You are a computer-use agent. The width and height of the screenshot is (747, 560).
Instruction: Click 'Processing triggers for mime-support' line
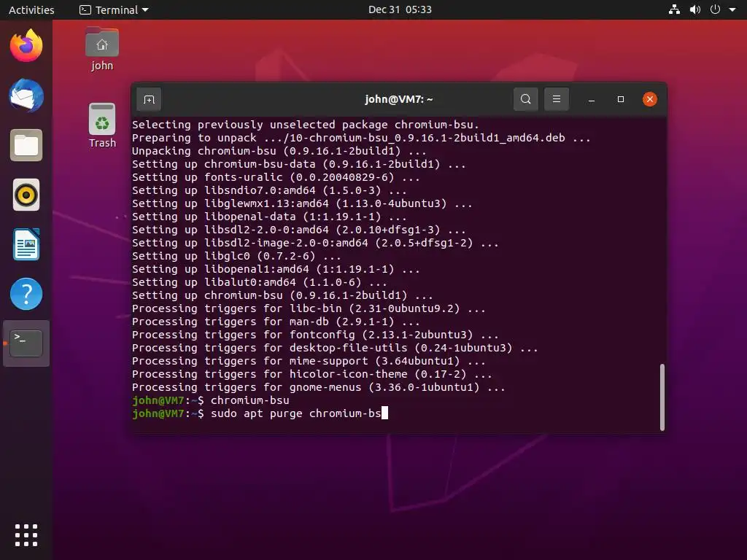[309, 361]
